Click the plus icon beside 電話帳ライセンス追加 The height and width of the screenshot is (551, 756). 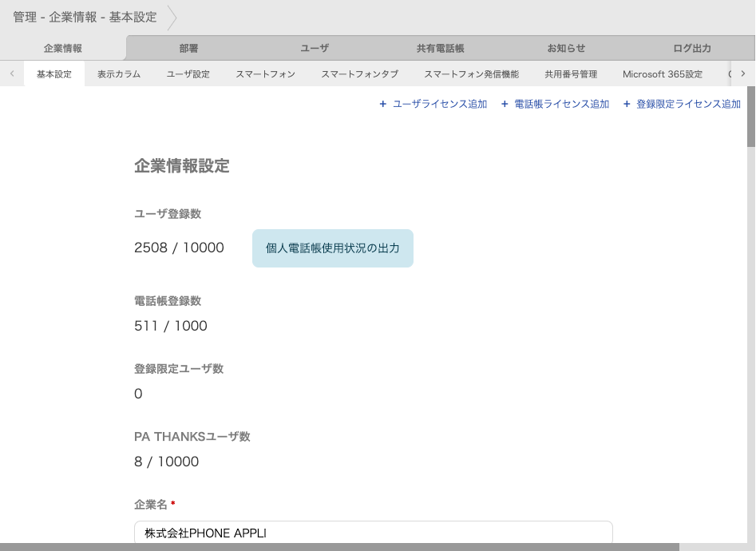point(503,104)
